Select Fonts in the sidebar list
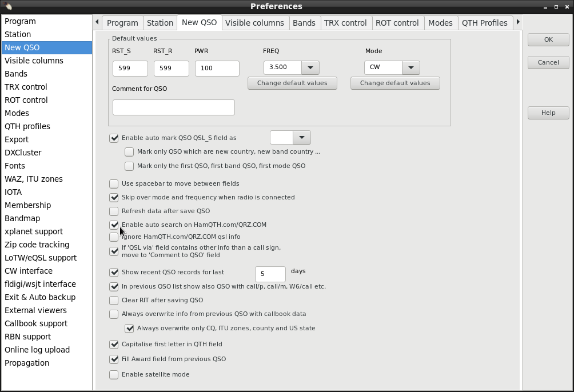The height and width of the screenshot is (392, 574). click(x=47, y=166)
